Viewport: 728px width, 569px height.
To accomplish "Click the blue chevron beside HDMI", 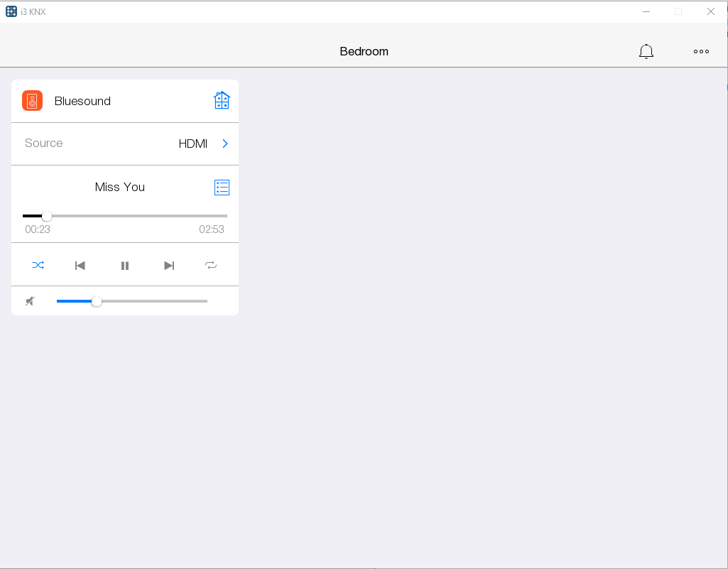I will 224,143.
